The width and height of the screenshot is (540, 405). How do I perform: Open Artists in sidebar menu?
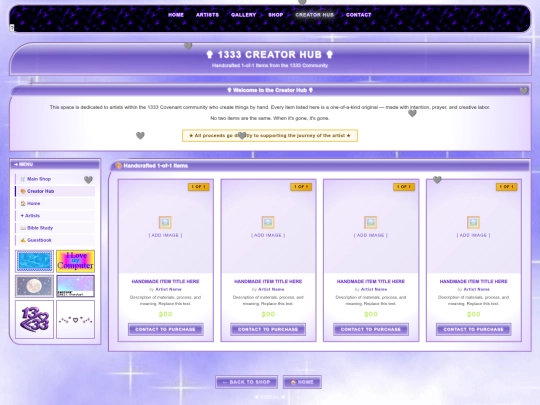pyautogui.click(x=55, y=216)
